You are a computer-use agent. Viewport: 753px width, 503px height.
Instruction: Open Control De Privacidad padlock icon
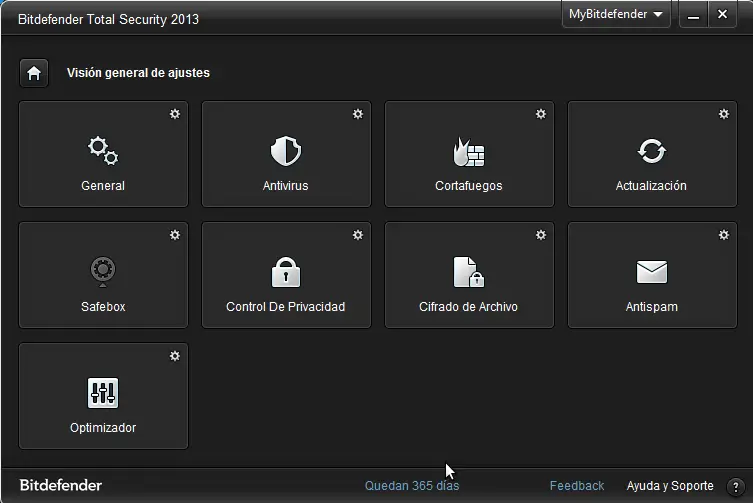(x=286, y=272)
